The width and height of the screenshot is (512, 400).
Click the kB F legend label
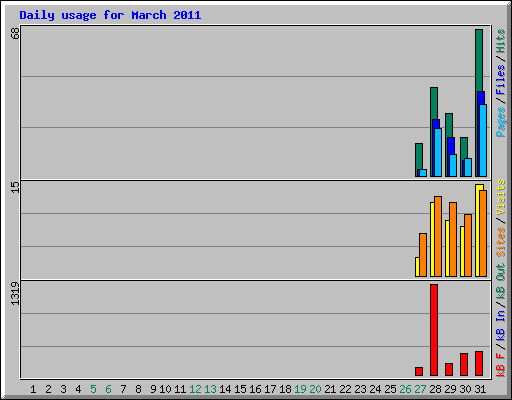click(x=500, y=365)
